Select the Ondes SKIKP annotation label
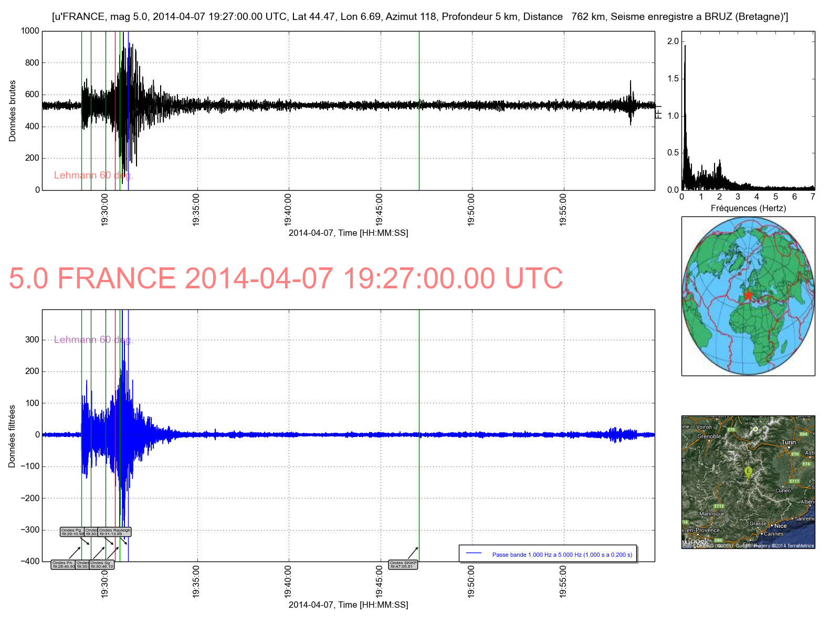840x624 pixels. 403,565
